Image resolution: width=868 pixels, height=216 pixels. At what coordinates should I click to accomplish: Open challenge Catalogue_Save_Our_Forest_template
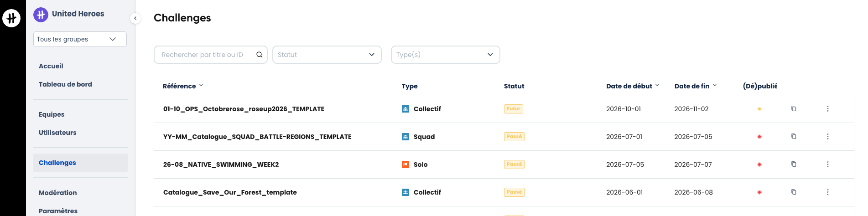coord(230,192)
